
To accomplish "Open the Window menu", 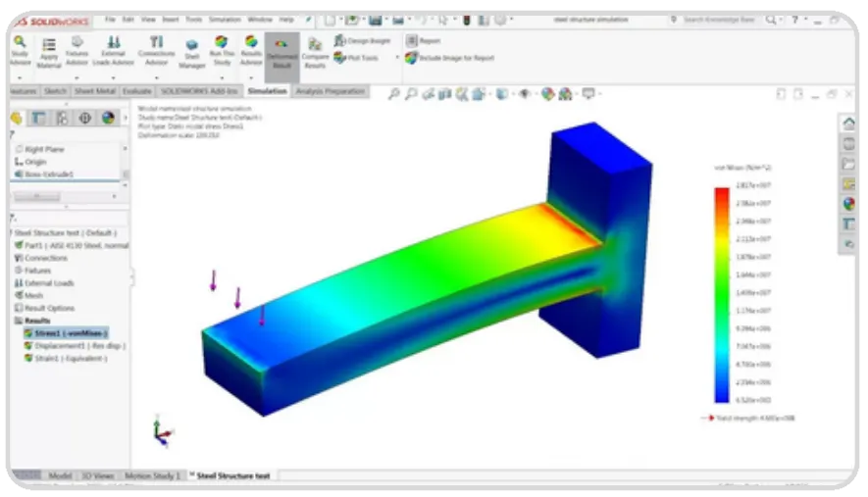I will (x=260, y=20).
